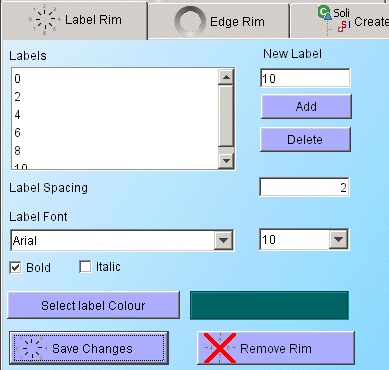Switch to the Edge Rim tab
Viewport: 389px width, 370px height.
218,21
